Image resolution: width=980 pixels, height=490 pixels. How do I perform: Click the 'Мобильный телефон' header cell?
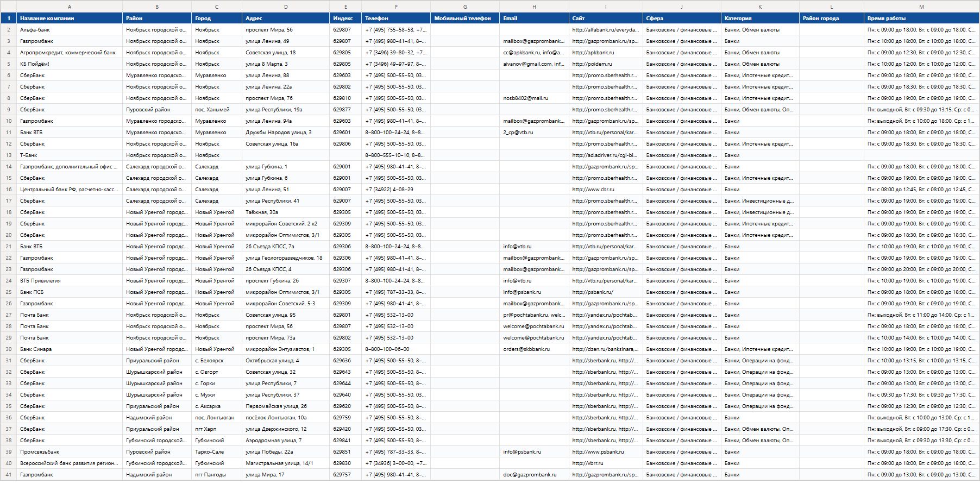coord(465,18)
